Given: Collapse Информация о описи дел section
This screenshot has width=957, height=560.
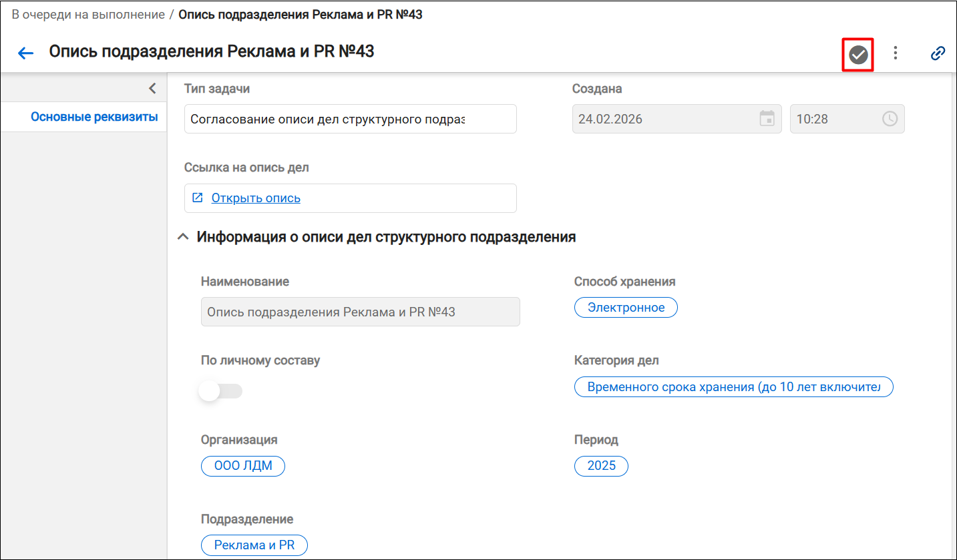Looking at the screenshot, I should [182, 237].
